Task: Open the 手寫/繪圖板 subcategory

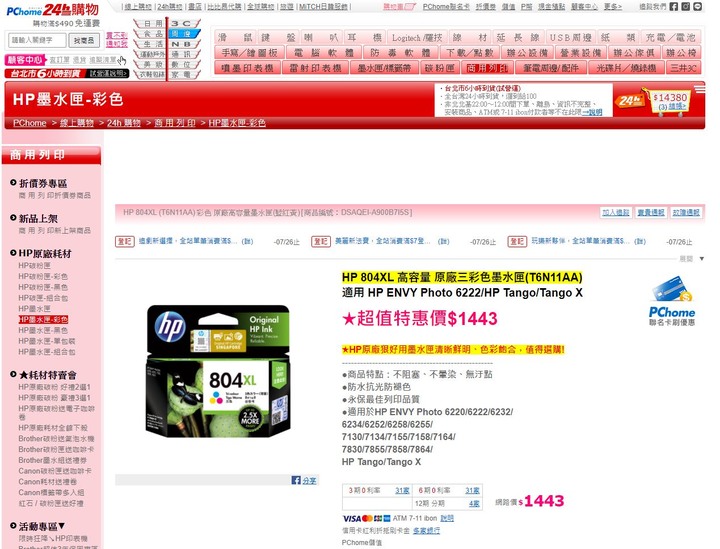Action: click(249, 53)
